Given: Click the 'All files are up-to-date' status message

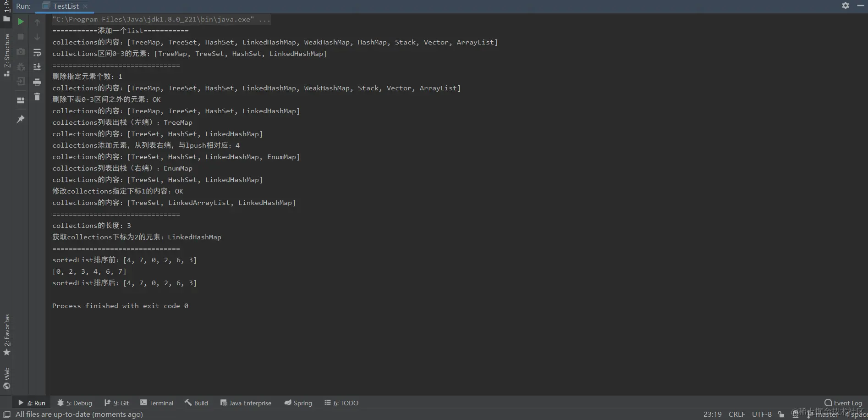Looking at the screenshot, I should tap(79, 414).
